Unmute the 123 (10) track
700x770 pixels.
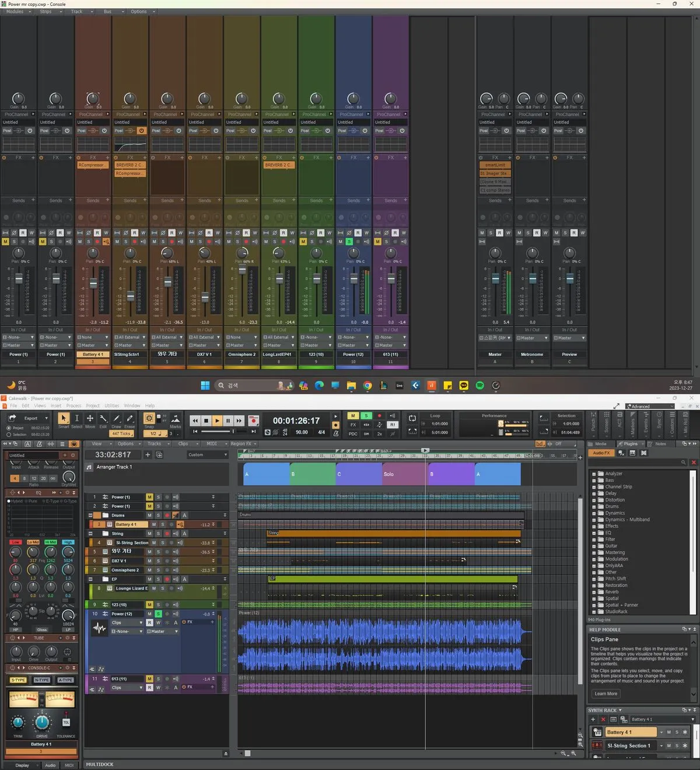(x=149, y=605)
